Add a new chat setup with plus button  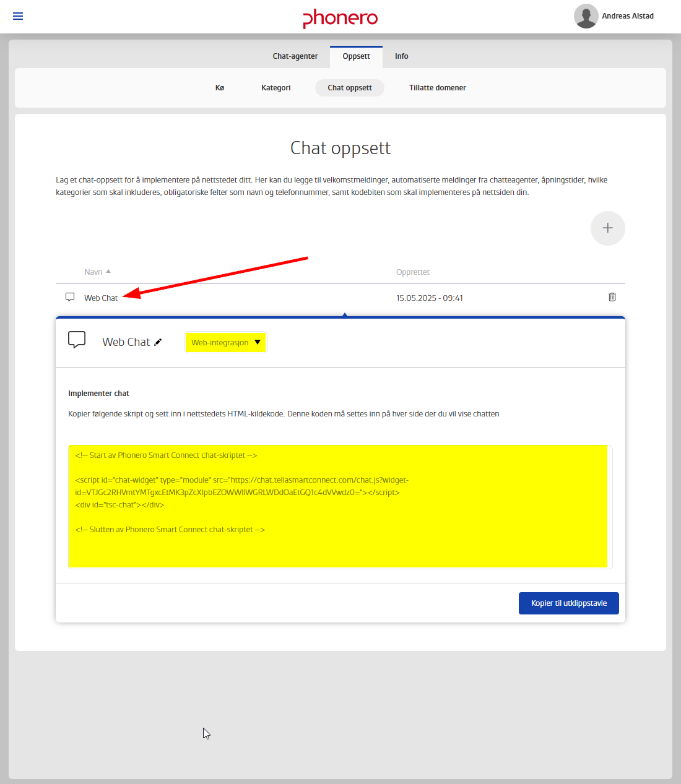pyautogui.click(x=608, y=228)
